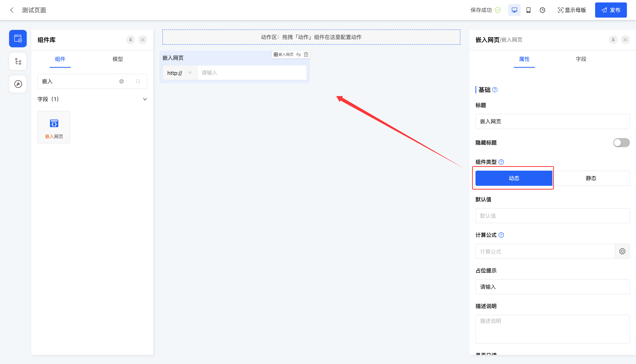This screenshot has height=364, width=636.
Task: Click the back arrow beside 测试页面
Action: (12, 10)
